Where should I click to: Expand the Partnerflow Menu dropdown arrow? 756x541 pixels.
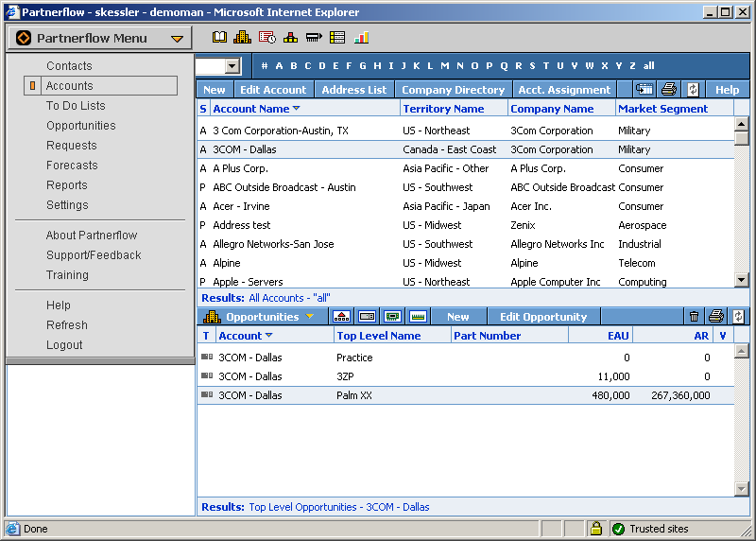tap(177, 39)
